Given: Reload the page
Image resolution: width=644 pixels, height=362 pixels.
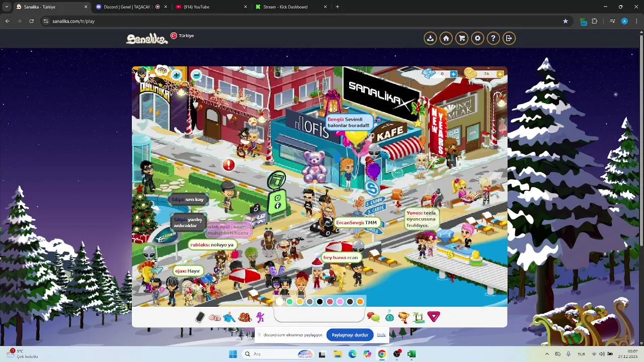Looking at the screenshot, I should tap(32, 21).
